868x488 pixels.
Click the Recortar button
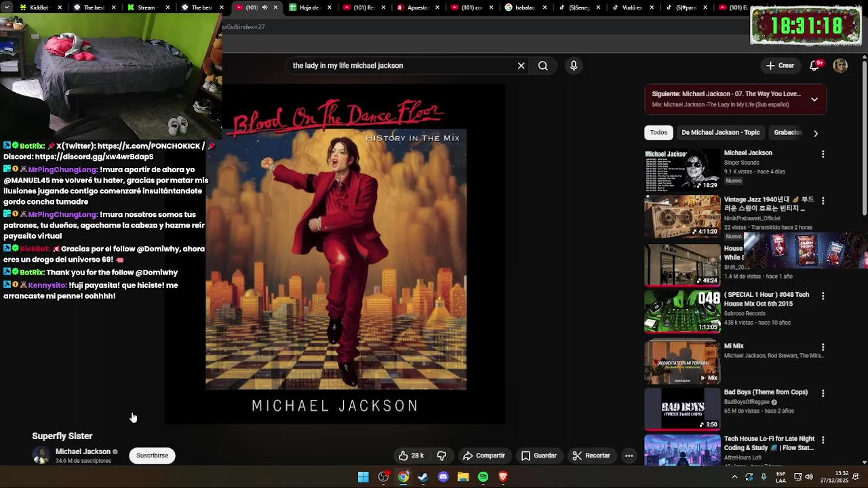coord(591,455)
